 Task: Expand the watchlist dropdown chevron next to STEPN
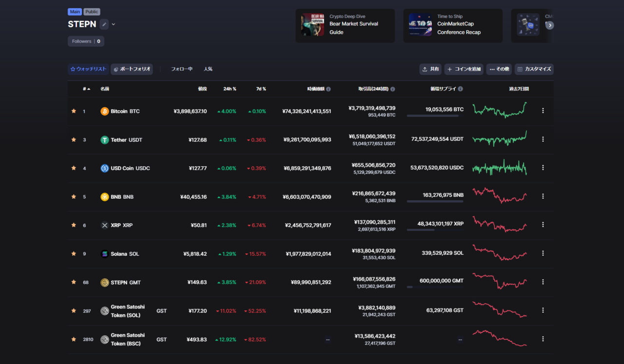114,24
